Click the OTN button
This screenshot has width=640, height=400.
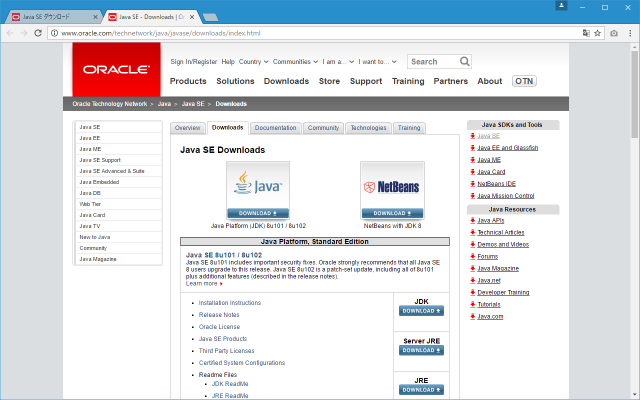(524, 81)
